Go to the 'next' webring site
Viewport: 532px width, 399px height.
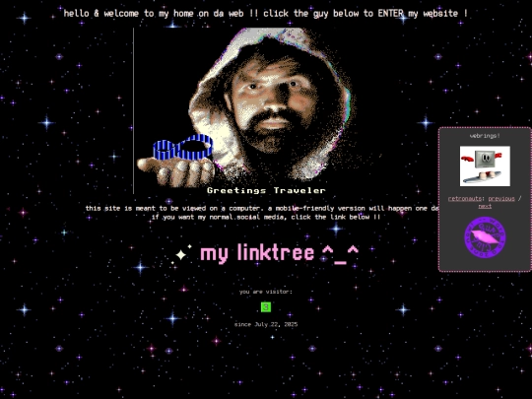[485, 206]
